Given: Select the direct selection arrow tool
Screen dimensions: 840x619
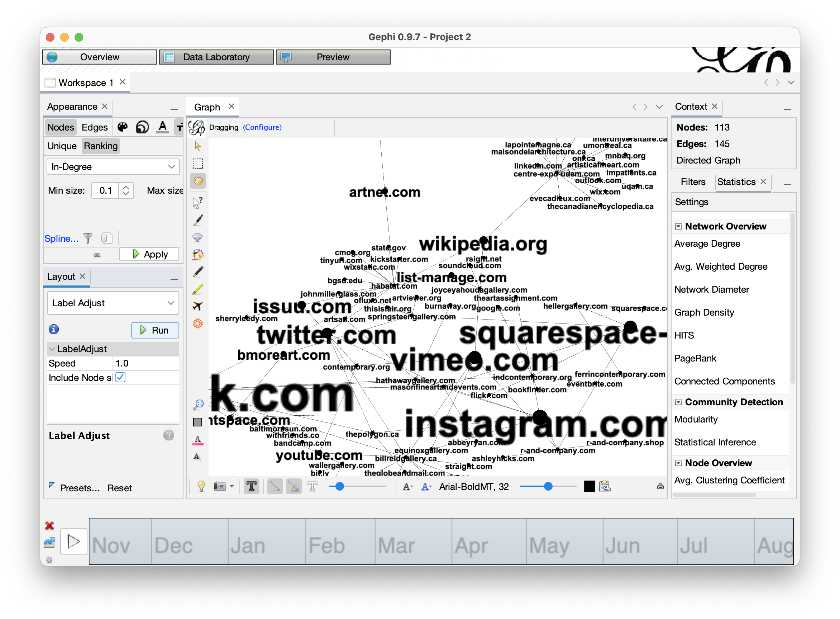Looking at the screenshot, I should pyautogui.click(x=198, y=146).
